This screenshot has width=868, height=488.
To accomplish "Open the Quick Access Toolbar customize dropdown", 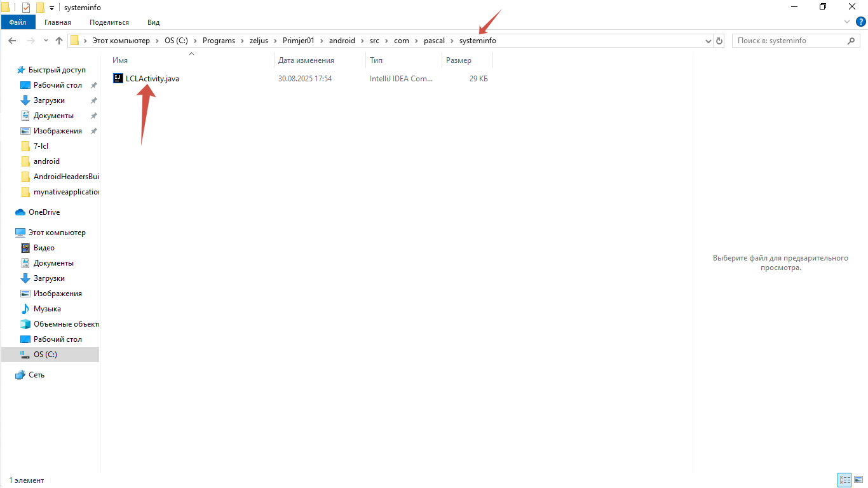I will point(51,8).
